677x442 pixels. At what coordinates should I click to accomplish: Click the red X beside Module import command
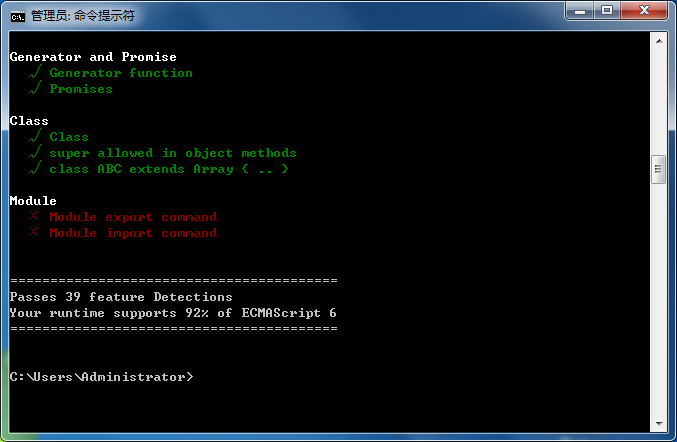click(34, 233)
